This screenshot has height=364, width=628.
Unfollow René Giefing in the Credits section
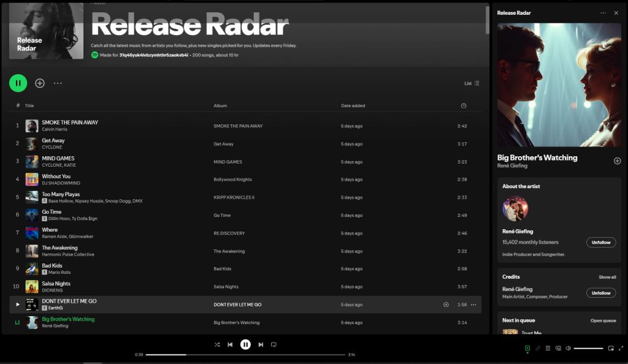click(601, 293)
